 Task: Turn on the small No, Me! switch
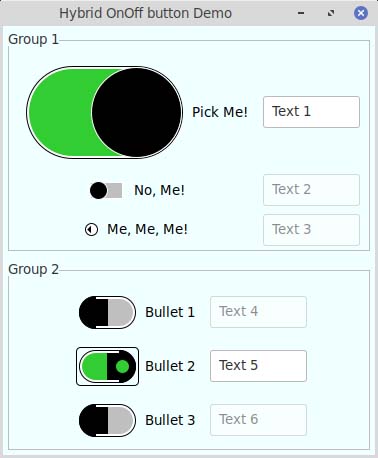106,190
